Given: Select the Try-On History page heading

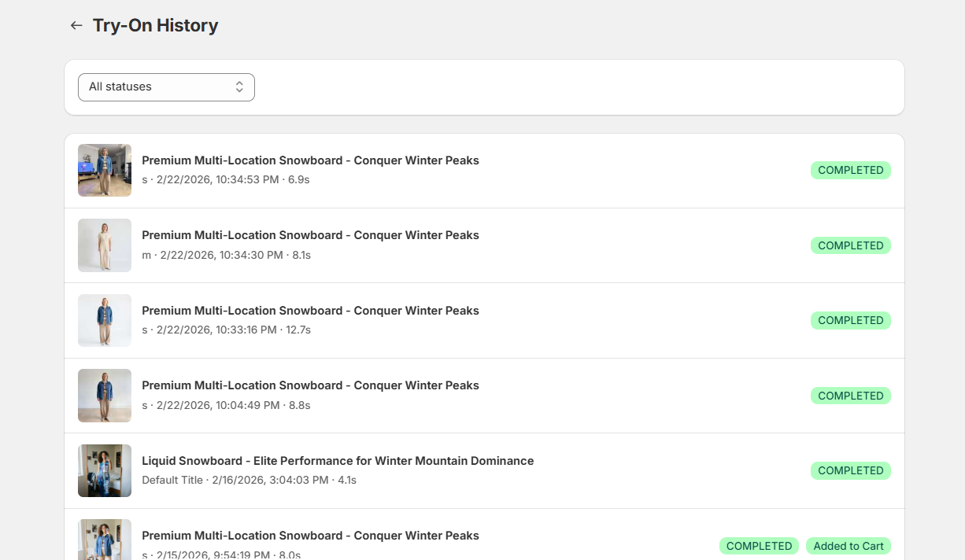Looking at the screenshot, I should pos(155,25).
